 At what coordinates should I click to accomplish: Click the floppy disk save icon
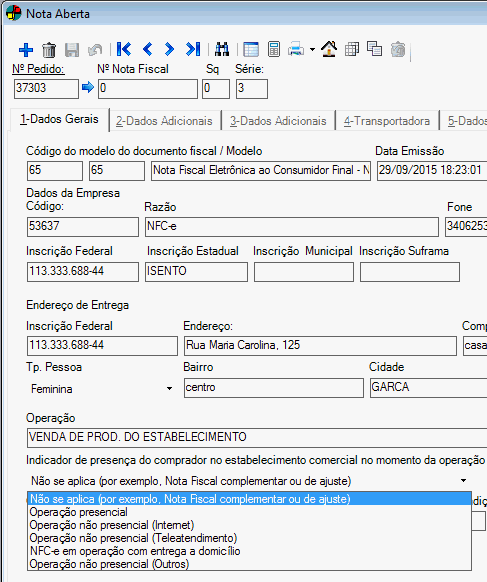[72, 49]
